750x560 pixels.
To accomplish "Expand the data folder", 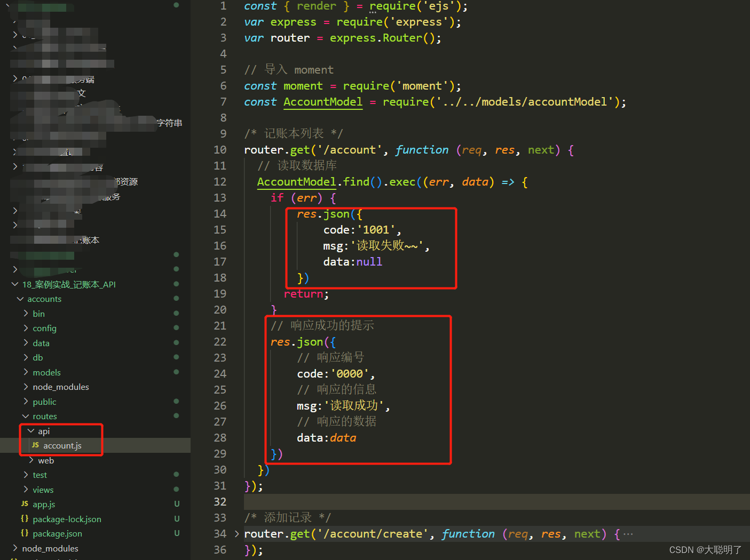I will pos(26,343).
